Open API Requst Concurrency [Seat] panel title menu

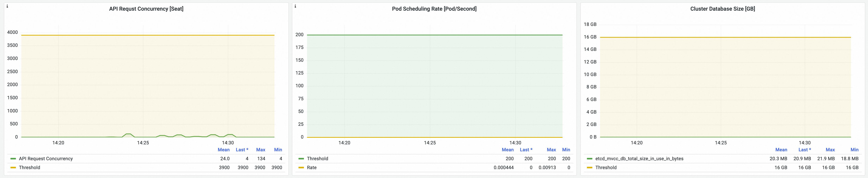(146, 9)
